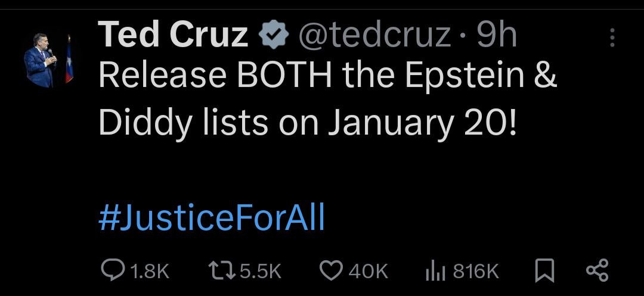The width and height of the screenshot is (644, 296).
Task: Click the 5.5K reposts count
Action: tap(260, 272)
